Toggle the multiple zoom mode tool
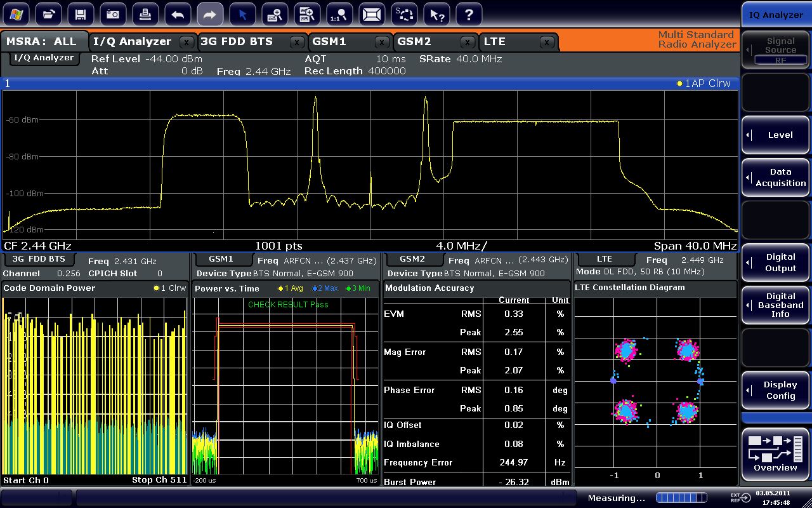The width and height of the screenshot is (812, 508). [307, 14]
